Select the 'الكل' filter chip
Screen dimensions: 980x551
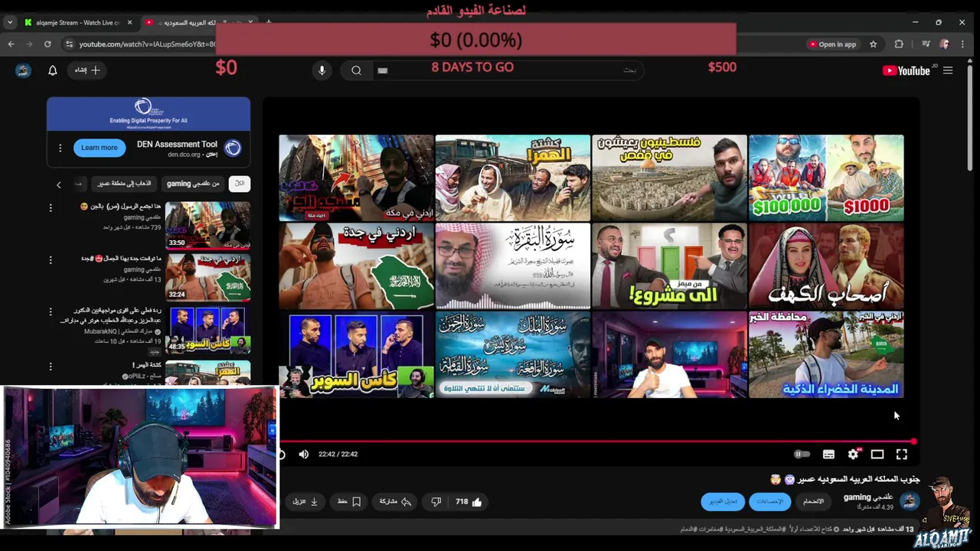click(240, 184)
